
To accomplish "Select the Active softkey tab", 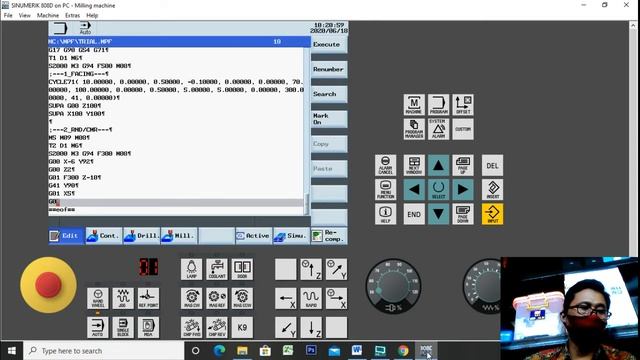I will [x=254, y=236].
